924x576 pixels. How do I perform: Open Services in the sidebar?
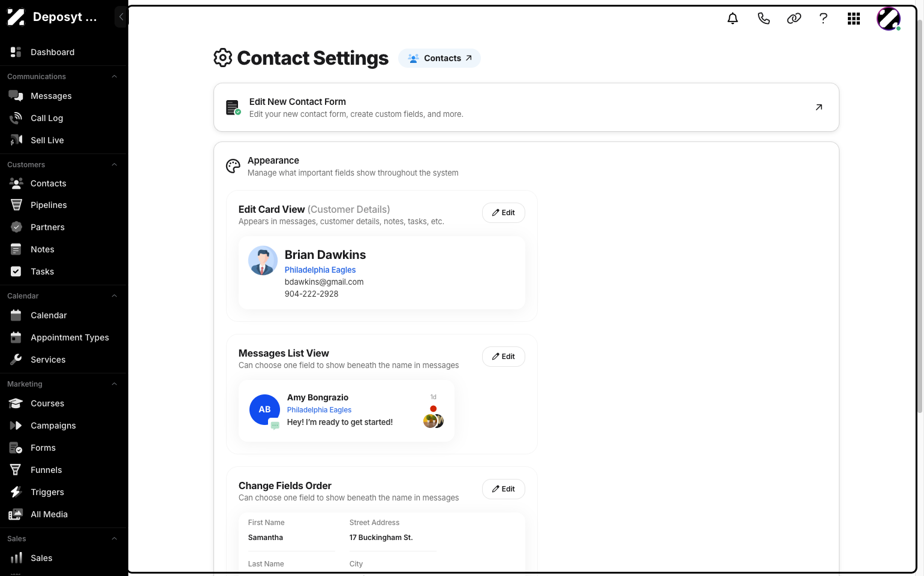coord(64,360)
